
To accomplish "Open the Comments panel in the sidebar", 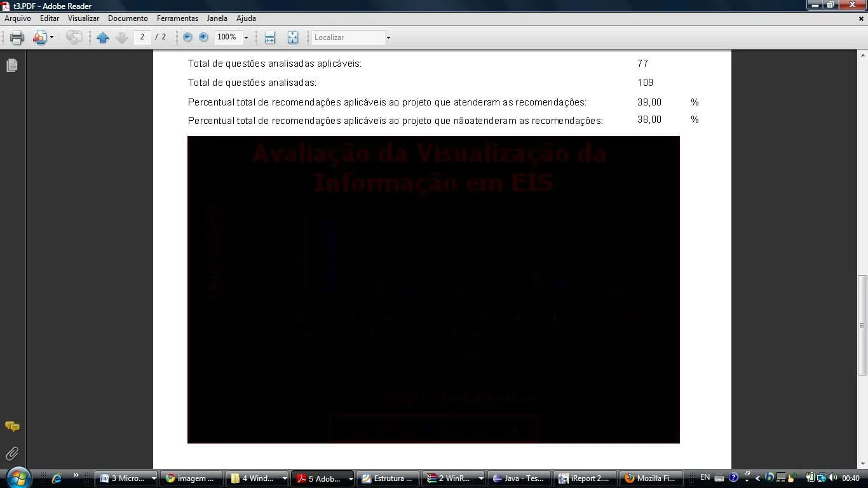I will (12, 426).
